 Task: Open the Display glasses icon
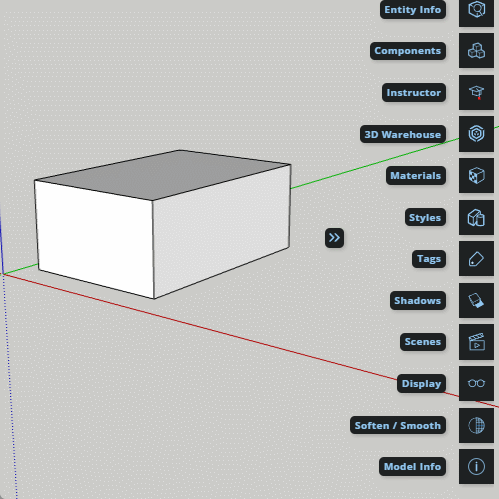tap(476, 383)
